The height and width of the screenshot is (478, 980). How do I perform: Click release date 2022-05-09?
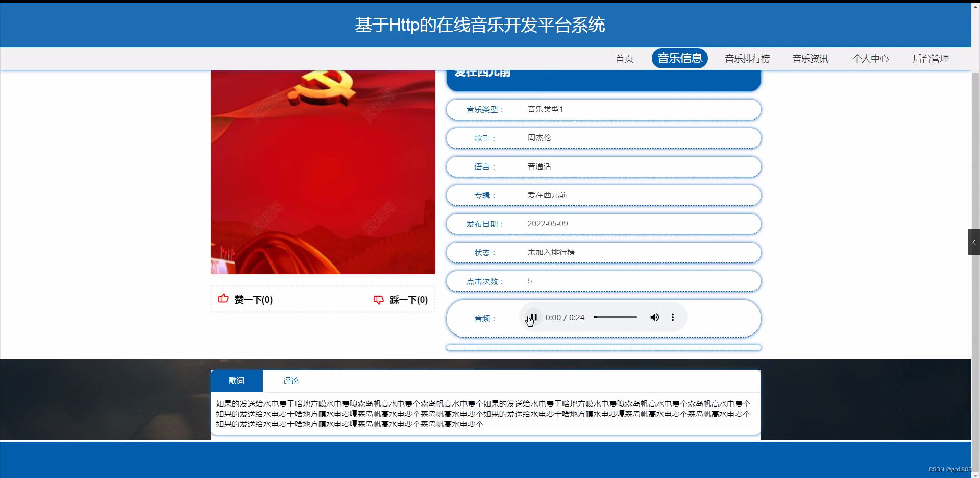point(548,224)
